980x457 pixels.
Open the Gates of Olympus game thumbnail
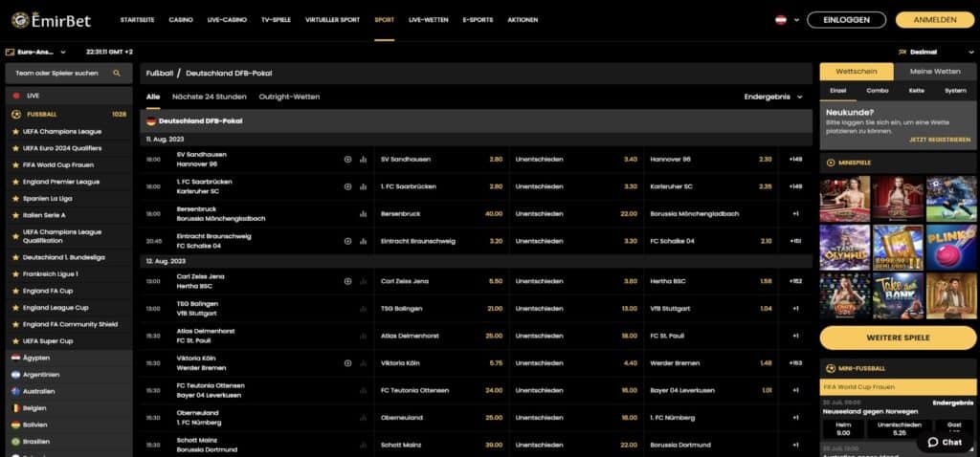tap(845, 248)
